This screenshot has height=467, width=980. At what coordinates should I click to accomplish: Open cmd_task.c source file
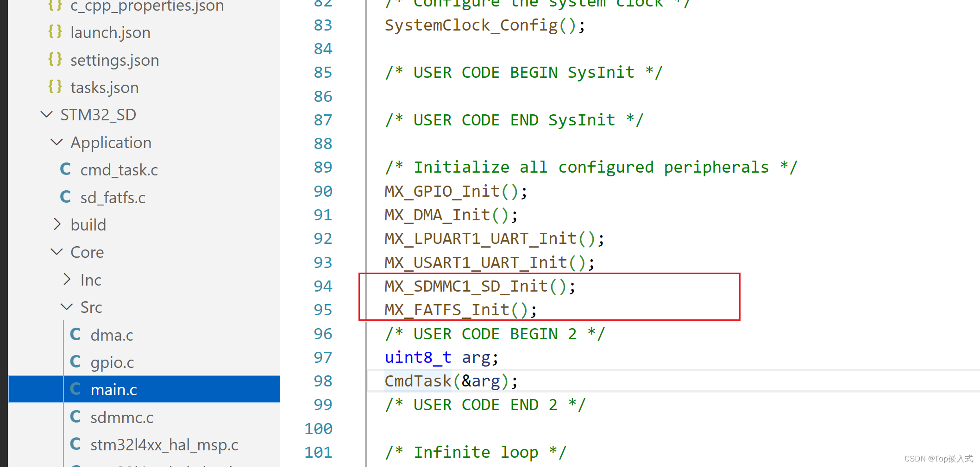click(x=119, y=170)
